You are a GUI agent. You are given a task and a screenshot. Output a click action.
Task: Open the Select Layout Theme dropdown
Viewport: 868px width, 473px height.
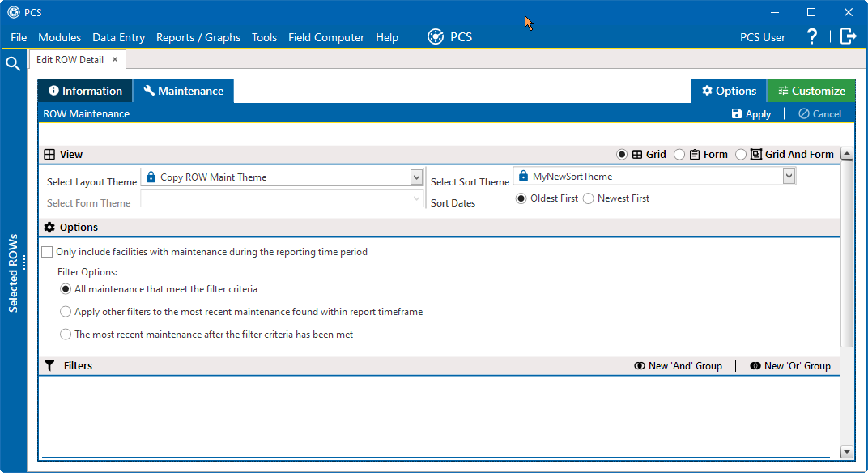pos(415,176)
